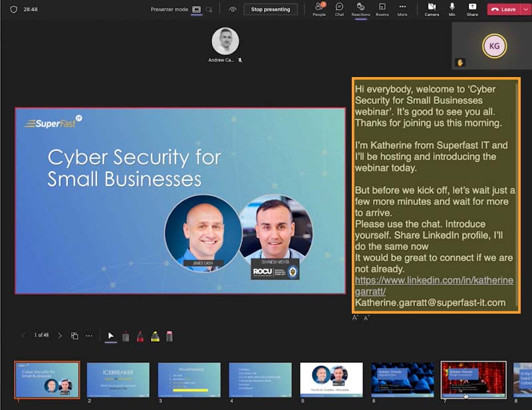Select the red pen tool
Image resolution: width=532 pixels, height=410 pixels.
pos(140,336)
